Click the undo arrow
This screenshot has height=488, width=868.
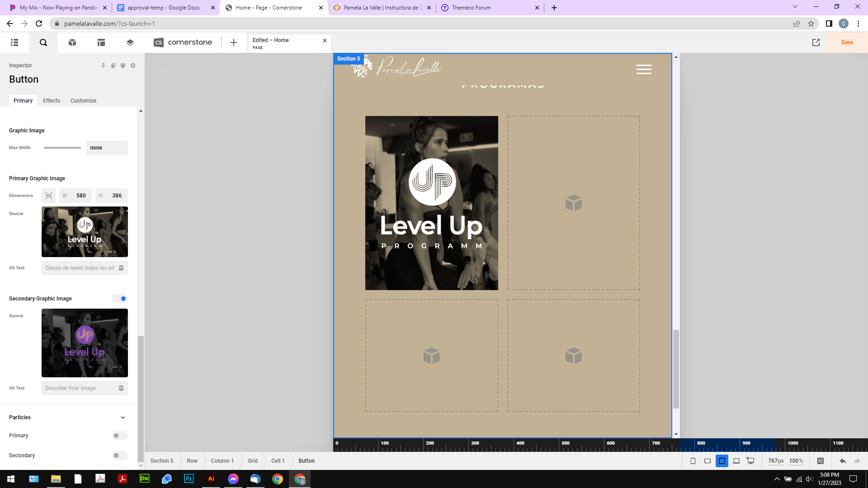click(x=843, y=461)
